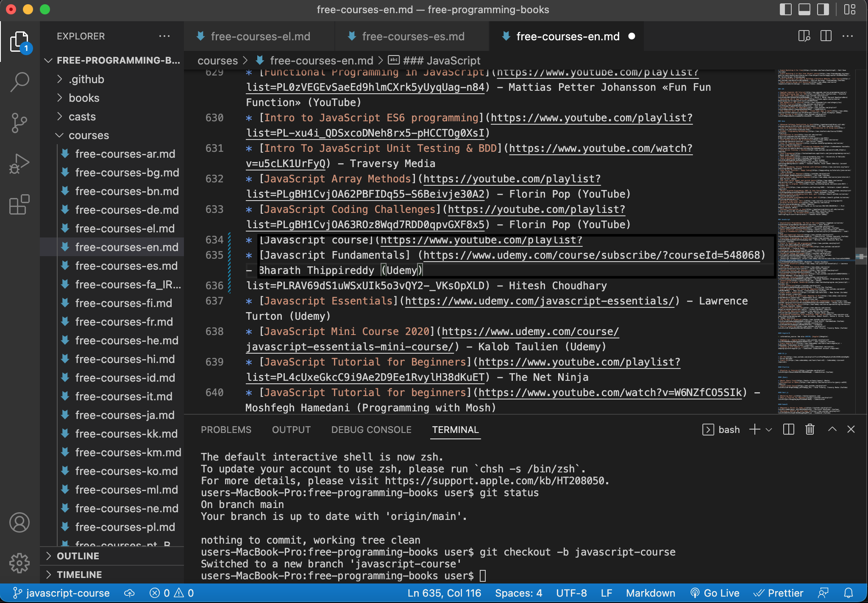Viewport: 868px width, 603px height.
Task: Click the Prettier status bar item
Action: coord(778,593)
